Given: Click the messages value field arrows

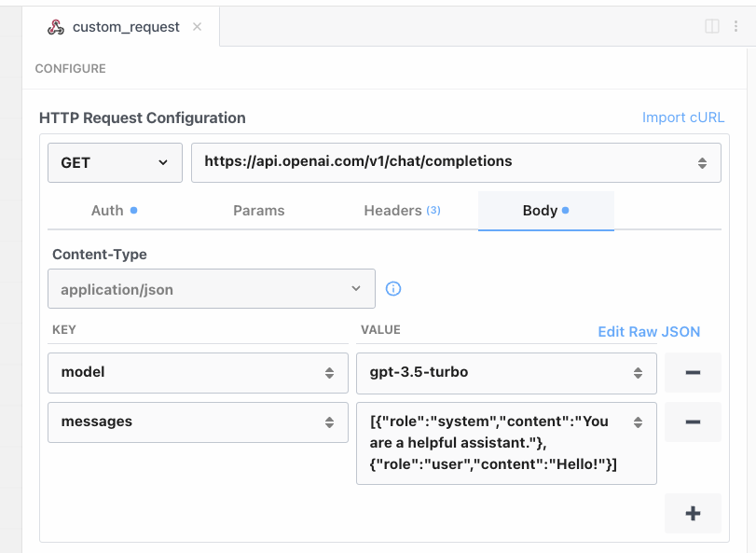Looking at the screenshot, I should pos(638,422).
